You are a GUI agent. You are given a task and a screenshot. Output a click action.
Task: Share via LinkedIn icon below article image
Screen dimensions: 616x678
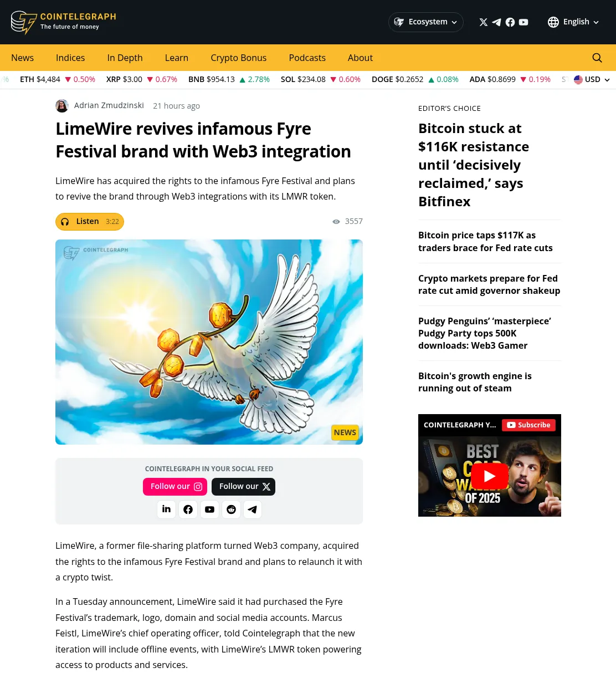point(166,509)
